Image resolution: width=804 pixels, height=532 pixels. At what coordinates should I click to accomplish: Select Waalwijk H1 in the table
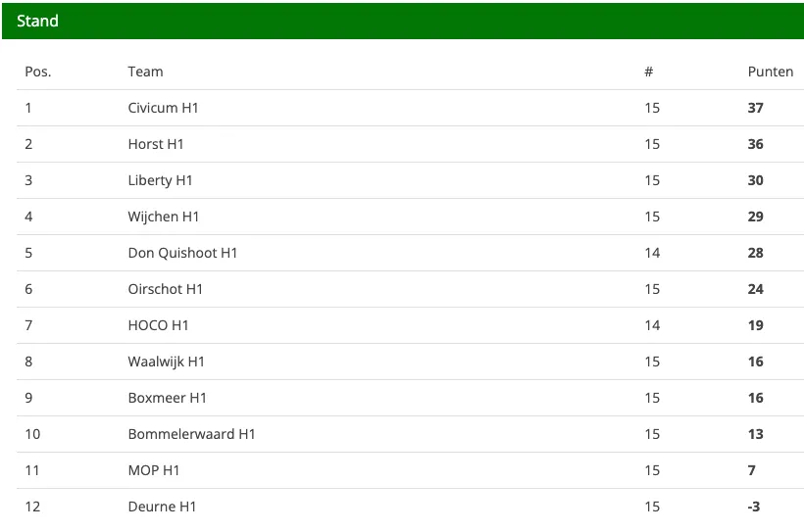[x=166, y=362]
